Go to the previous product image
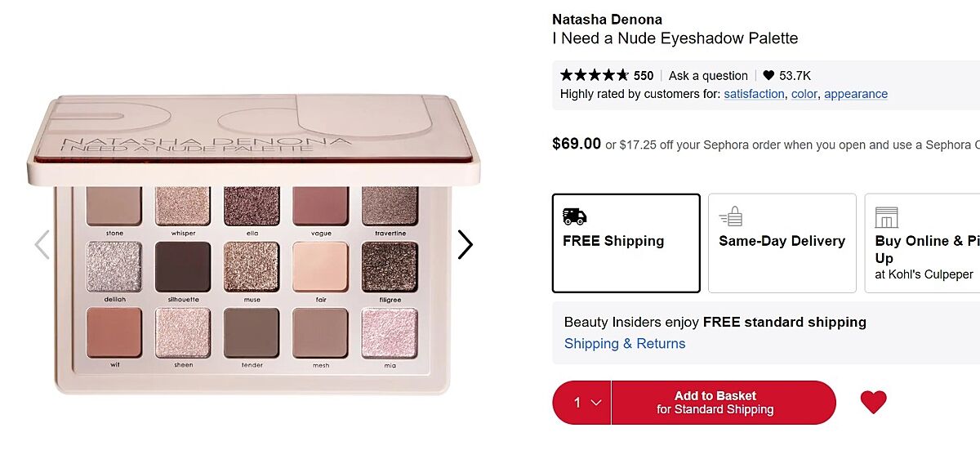 42,244
